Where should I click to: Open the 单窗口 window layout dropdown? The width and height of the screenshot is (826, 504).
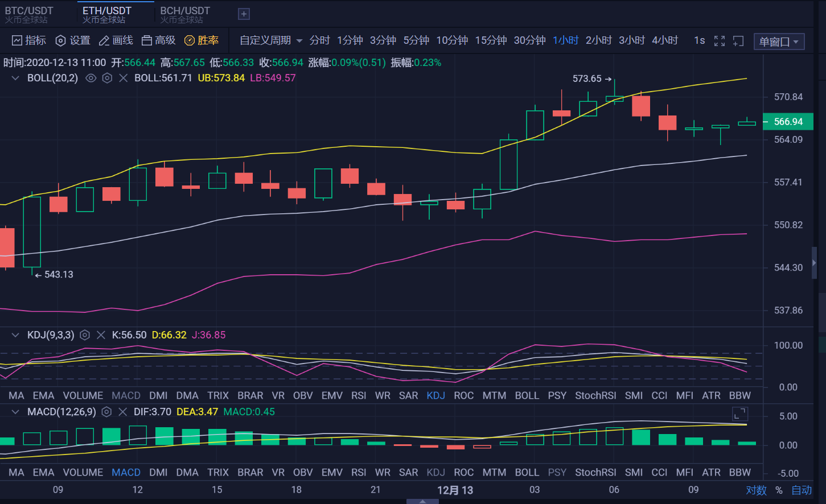(779, 41)
